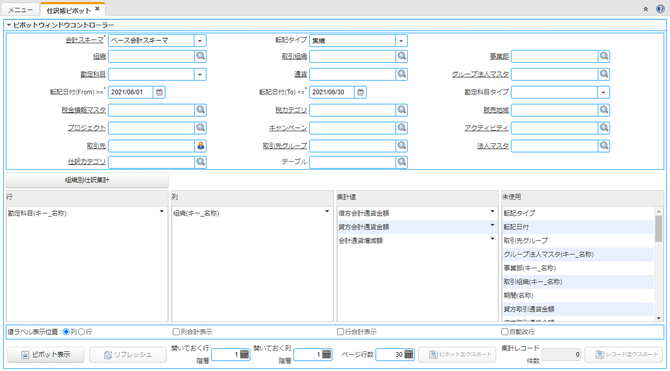The height and width of the screenshot is (371, 670).
Task: Click the 転記日付(From) date input field
Action: pyautogui.click(x=131, y=92)
